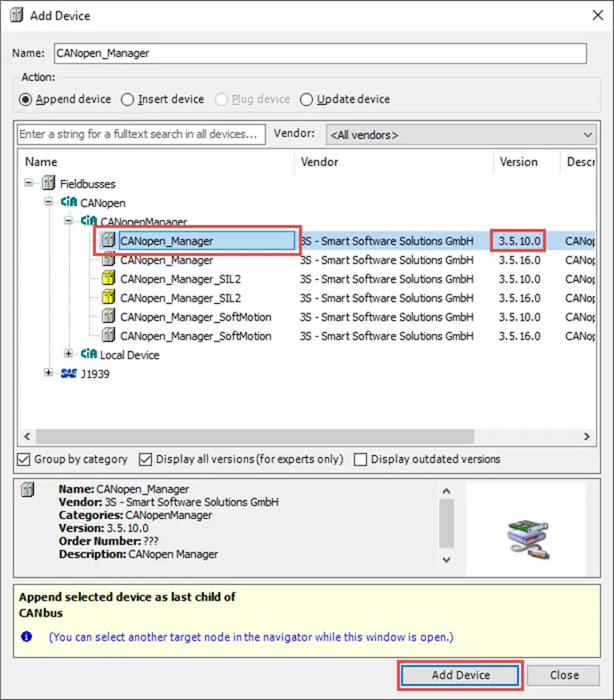Click the CiA icon beside CANopen
This screenshot has height=700, width=614.
click(69, 202)
